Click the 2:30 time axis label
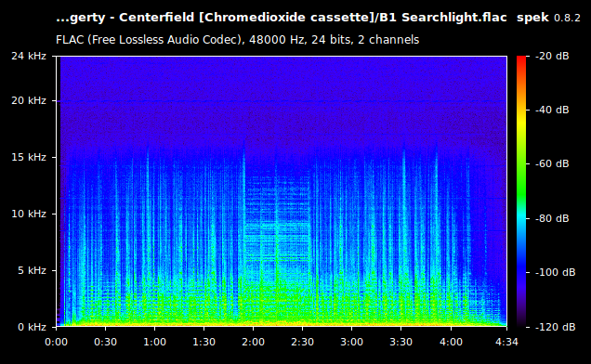 pos(303,342)
